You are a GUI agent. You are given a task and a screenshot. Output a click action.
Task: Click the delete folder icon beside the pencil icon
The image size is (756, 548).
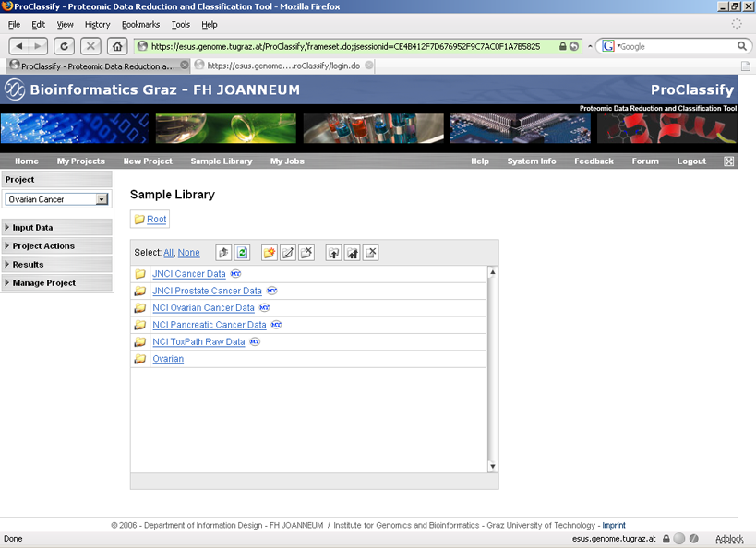[x=306, y=253]
